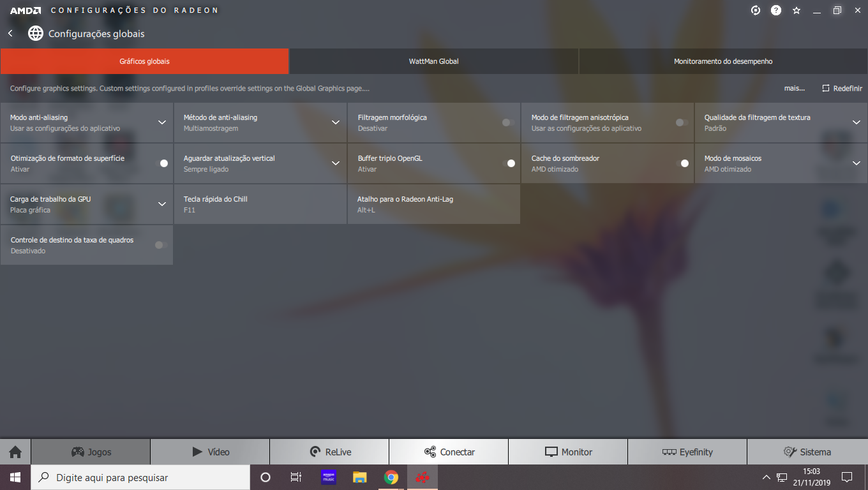Open the updates icon in the title bar
The image size is (868, 490).
pos(756,10)
